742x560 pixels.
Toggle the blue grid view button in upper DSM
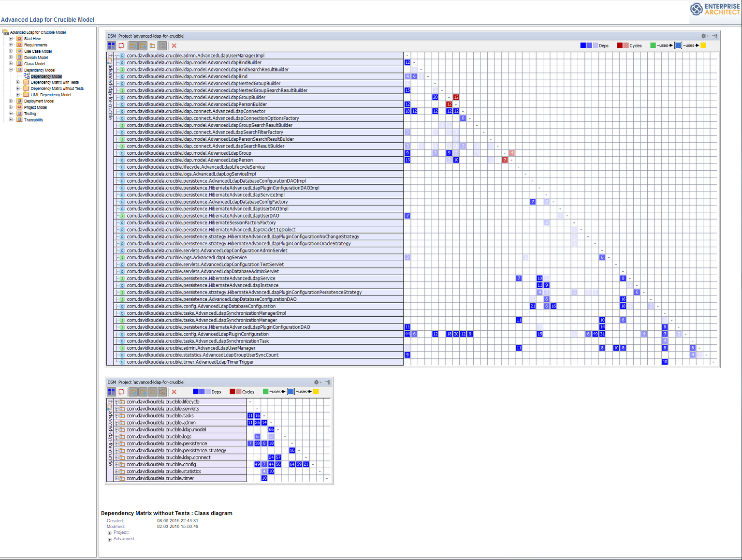click(x=112, y=46)
